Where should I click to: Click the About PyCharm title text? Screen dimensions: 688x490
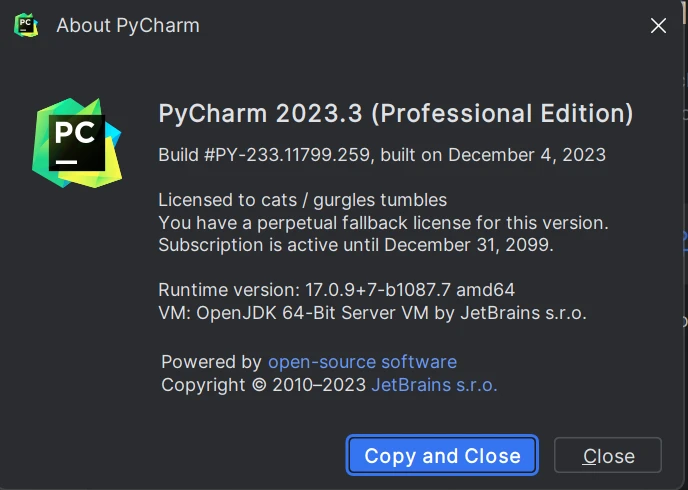(x=128, y=25)
